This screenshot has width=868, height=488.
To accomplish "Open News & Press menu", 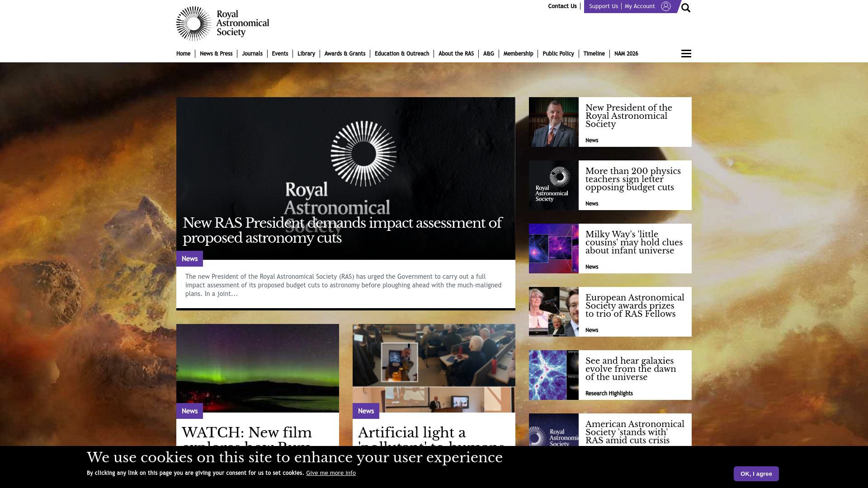I will coord(216,54).
